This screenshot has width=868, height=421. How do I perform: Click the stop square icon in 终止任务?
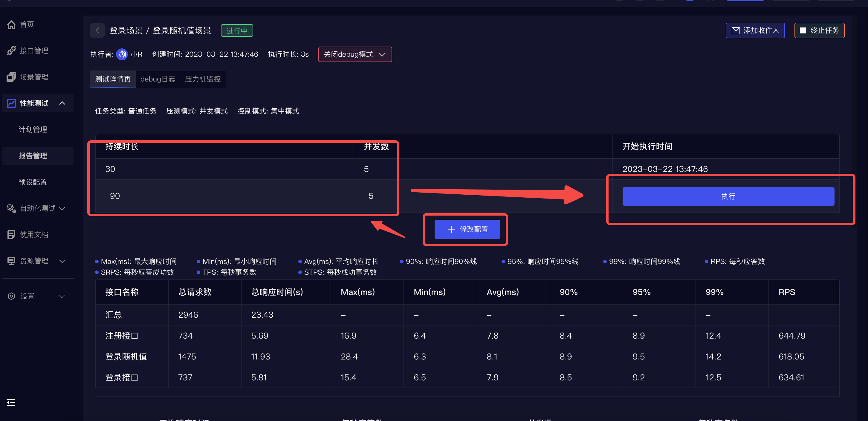tap(803, 31)
